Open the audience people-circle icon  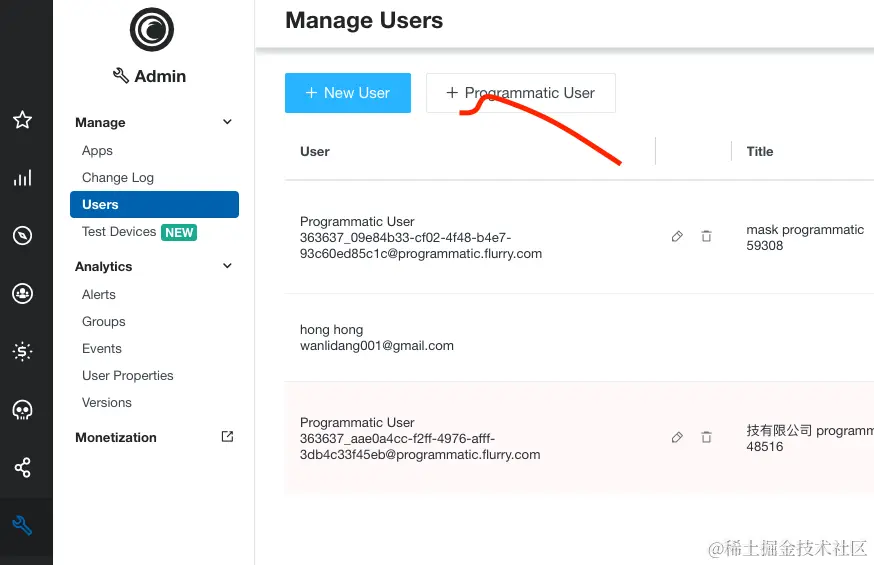click(x=22, y=294)
